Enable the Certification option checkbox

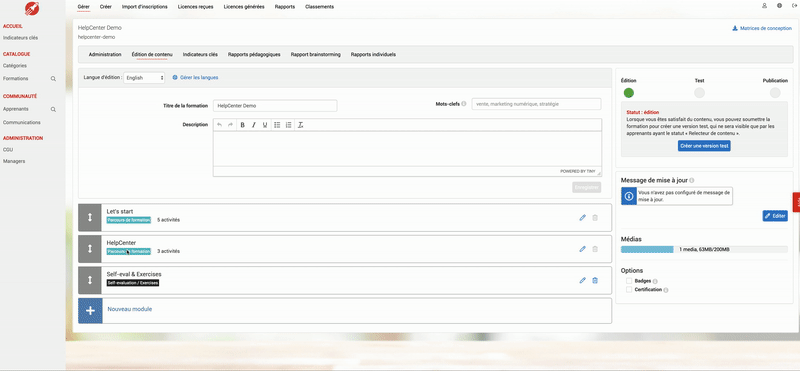[629, 289]
